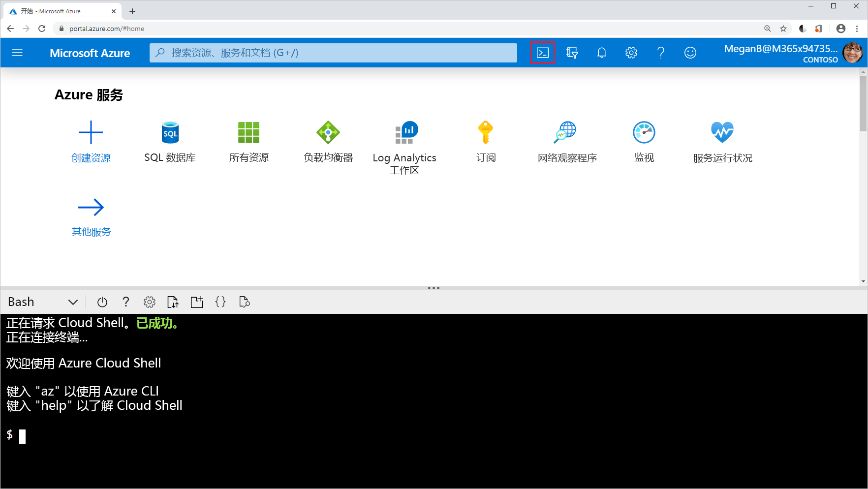This screenshot has width=868, height=489.
Task: Open the 网络观察程序 icon
Action: (x=566, y=132)
